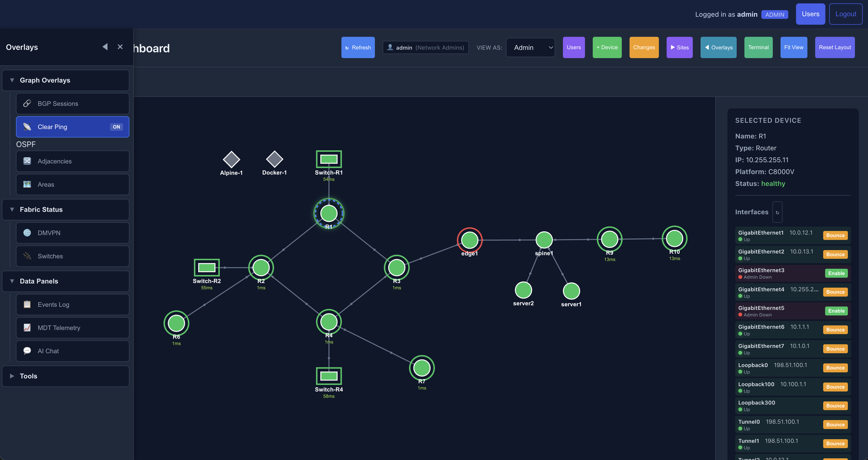
Task: Select the R3 router node
Action: coord(397,267)
